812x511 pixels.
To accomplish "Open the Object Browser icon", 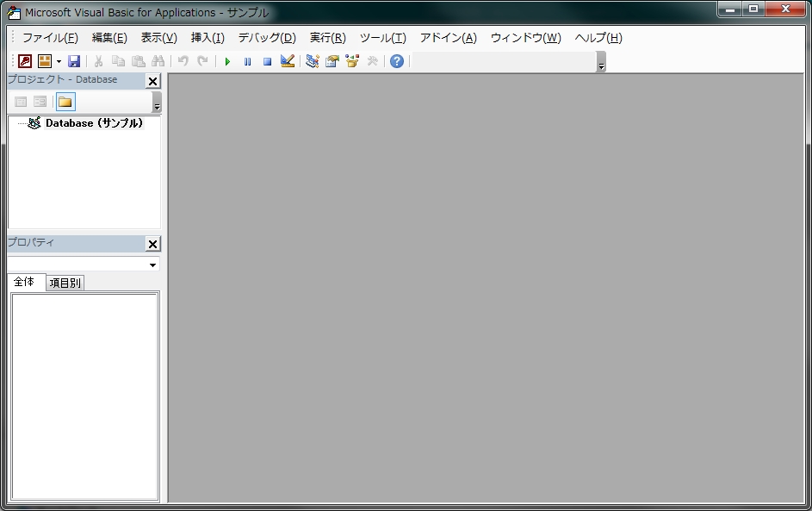I will [351, 61].
